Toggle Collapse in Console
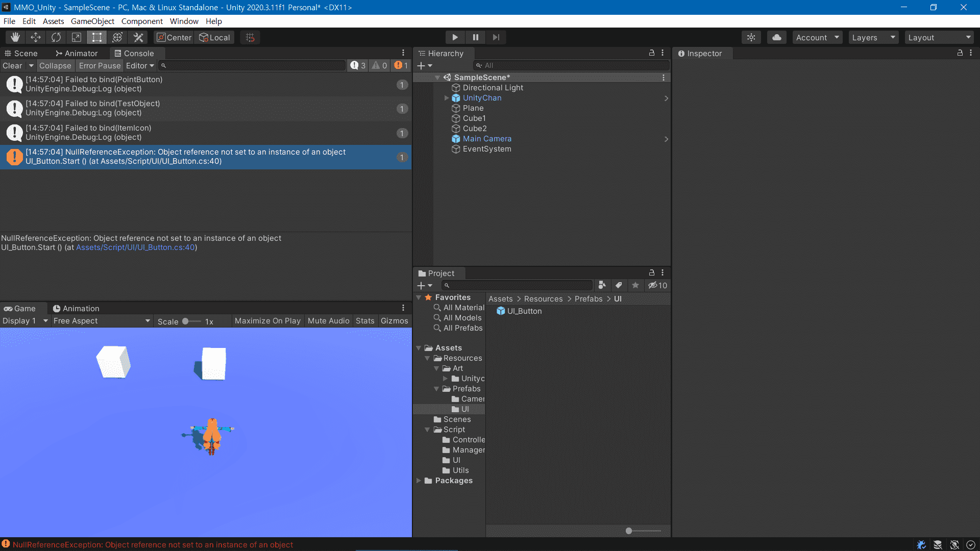 pyautogui.click(x=55, y=65)
